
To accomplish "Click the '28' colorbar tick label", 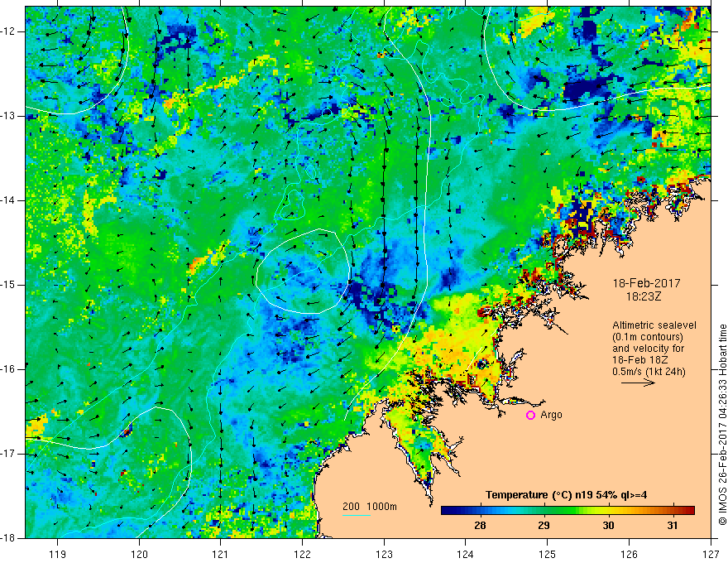I will pos(480,526).
